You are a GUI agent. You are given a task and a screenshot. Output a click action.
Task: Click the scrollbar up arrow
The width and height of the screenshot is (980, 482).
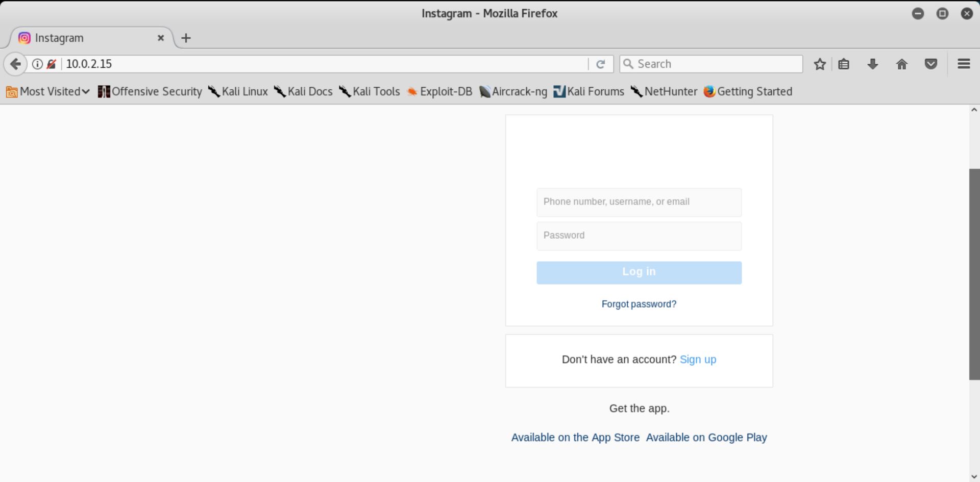point(974,110)
